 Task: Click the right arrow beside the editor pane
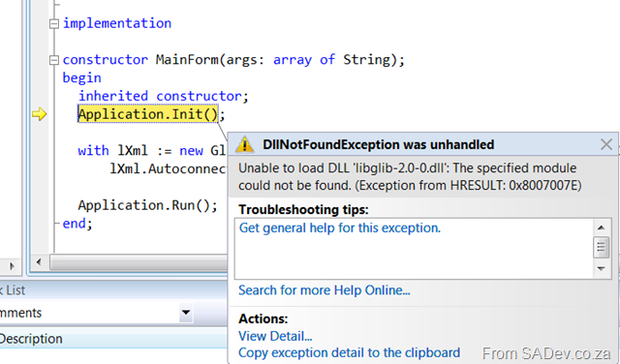click(x=12, y=266)
